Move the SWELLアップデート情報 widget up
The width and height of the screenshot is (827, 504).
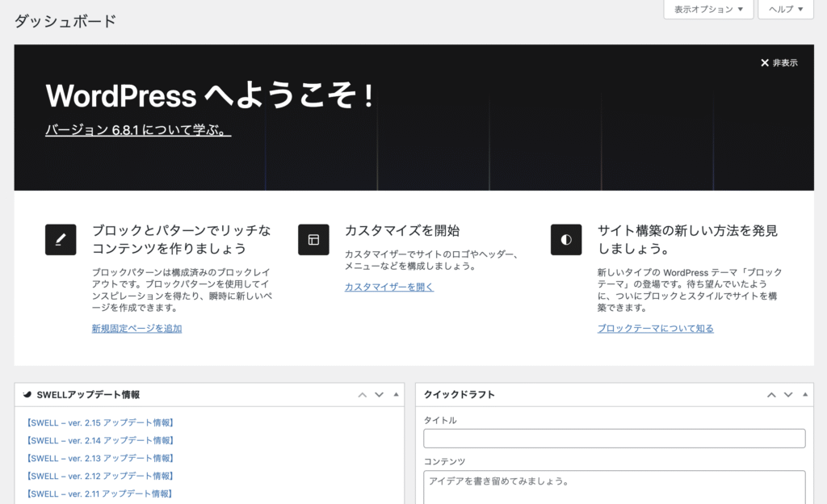coord(363,395)
